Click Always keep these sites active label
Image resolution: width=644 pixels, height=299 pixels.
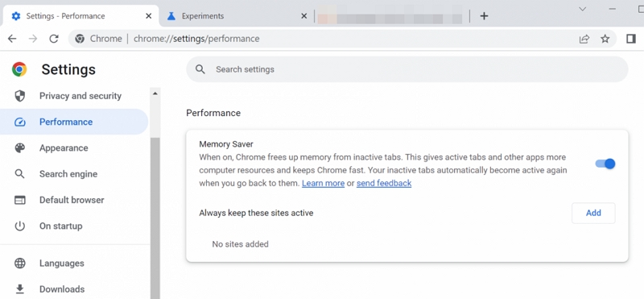point(256,213)
